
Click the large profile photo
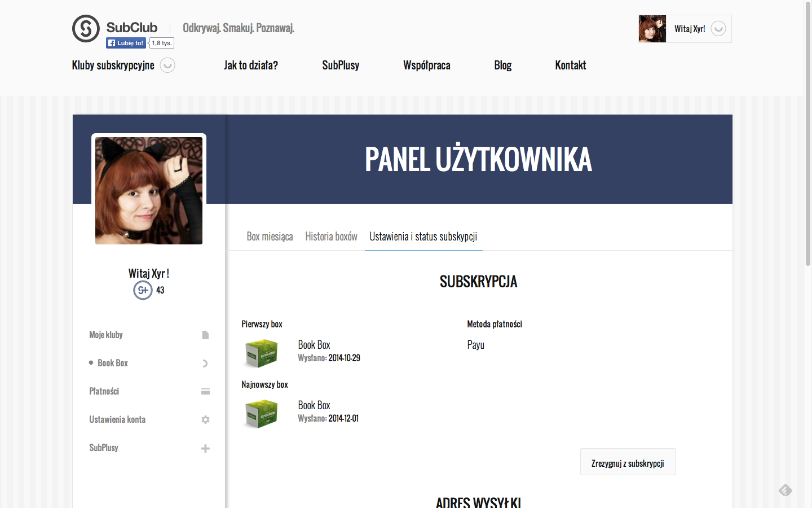(149, 191)
